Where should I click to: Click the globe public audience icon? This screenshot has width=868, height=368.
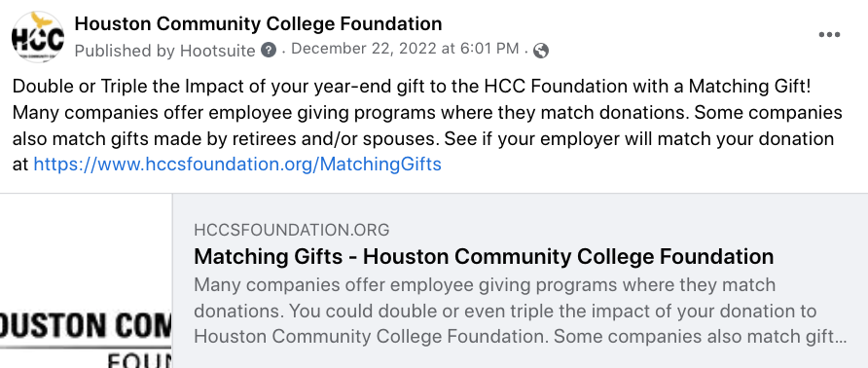tap(541, 51)
